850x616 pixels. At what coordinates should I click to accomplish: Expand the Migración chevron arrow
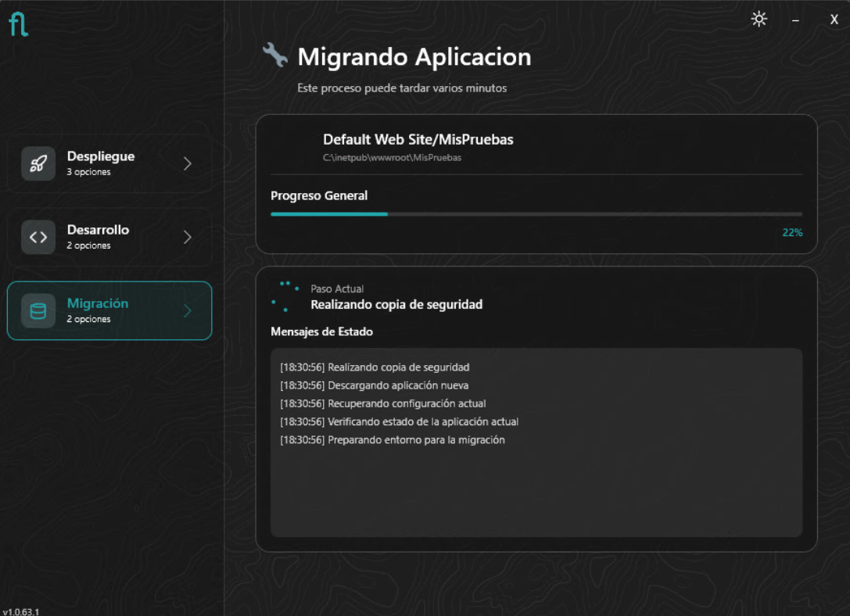coord(188,310)
